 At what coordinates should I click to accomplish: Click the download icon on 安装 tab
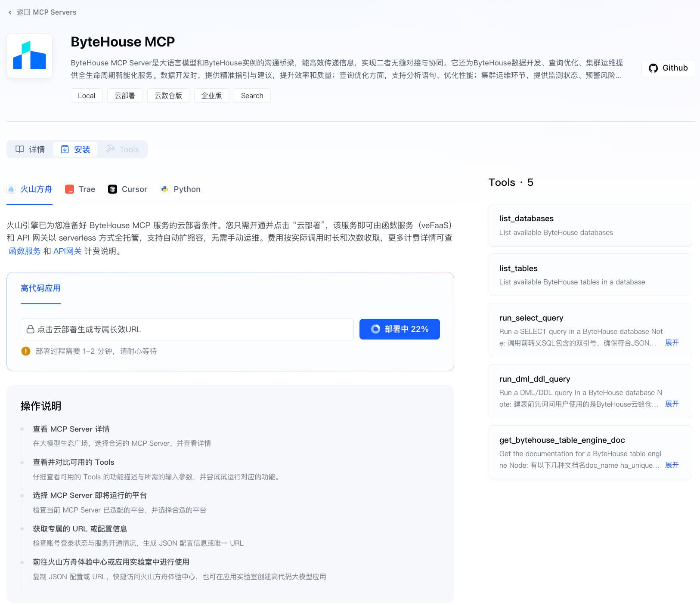click(65, 149)
